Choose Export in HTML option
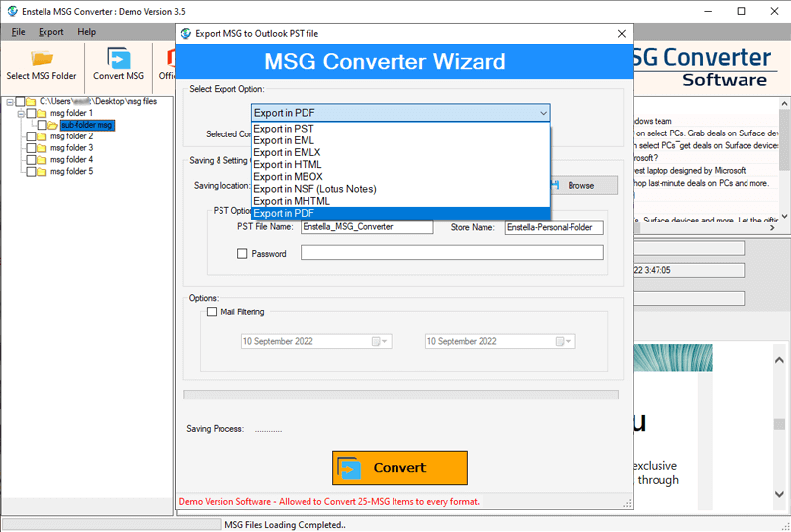This screenshot has width=791, height=532. pos(400,165)
